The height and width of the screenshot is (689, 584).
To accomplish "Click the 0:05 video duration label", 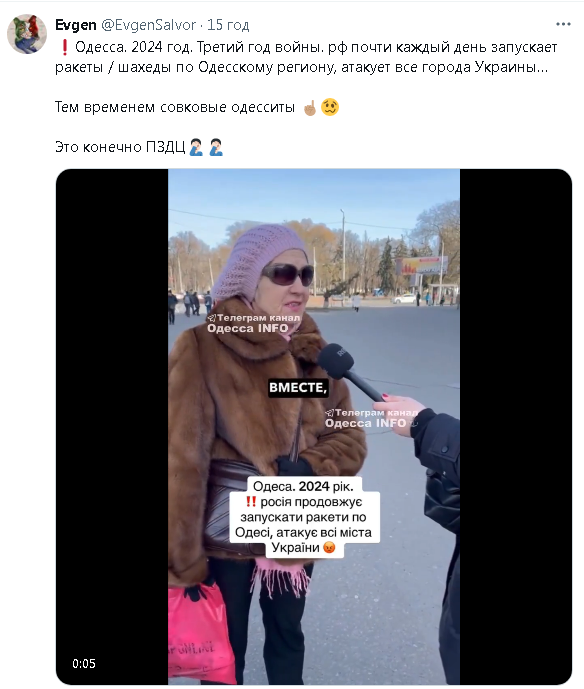I will tap(84, 664).
